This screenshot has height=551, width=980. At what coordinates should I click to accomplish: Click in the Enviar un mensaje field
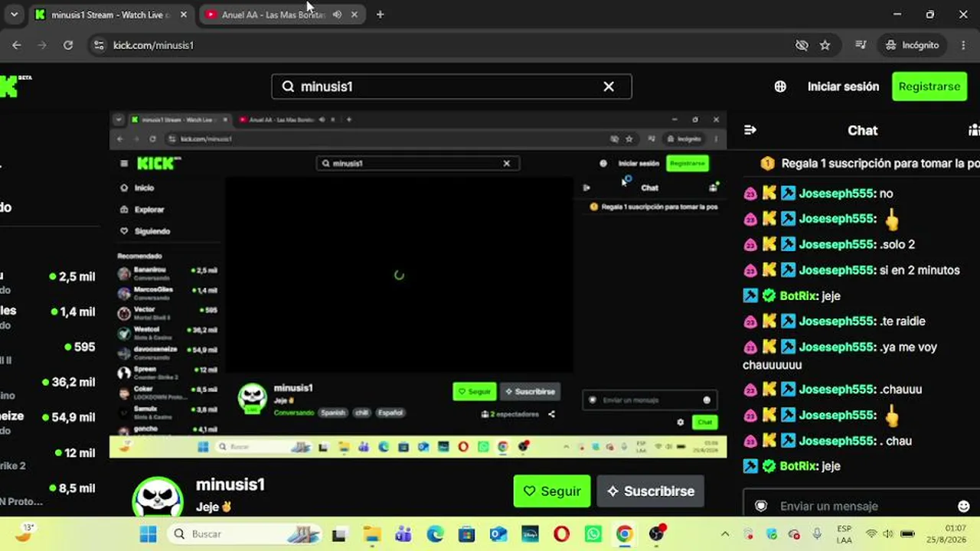tap(861, 506)
